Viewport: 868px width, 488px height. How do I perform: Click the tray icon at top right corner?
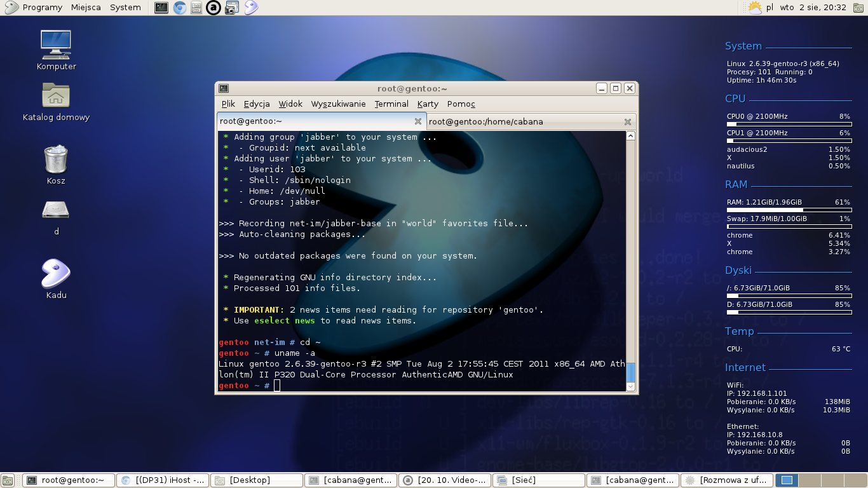pos(858,8)
